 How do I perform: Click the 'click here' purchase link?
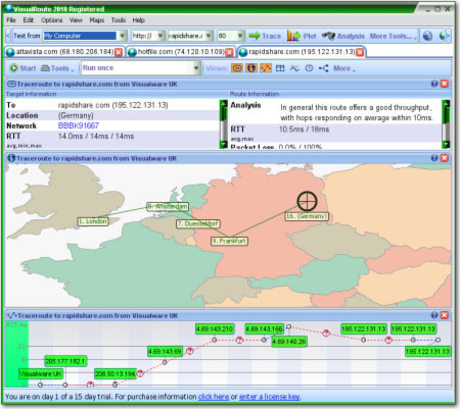[x=213, y=397]
